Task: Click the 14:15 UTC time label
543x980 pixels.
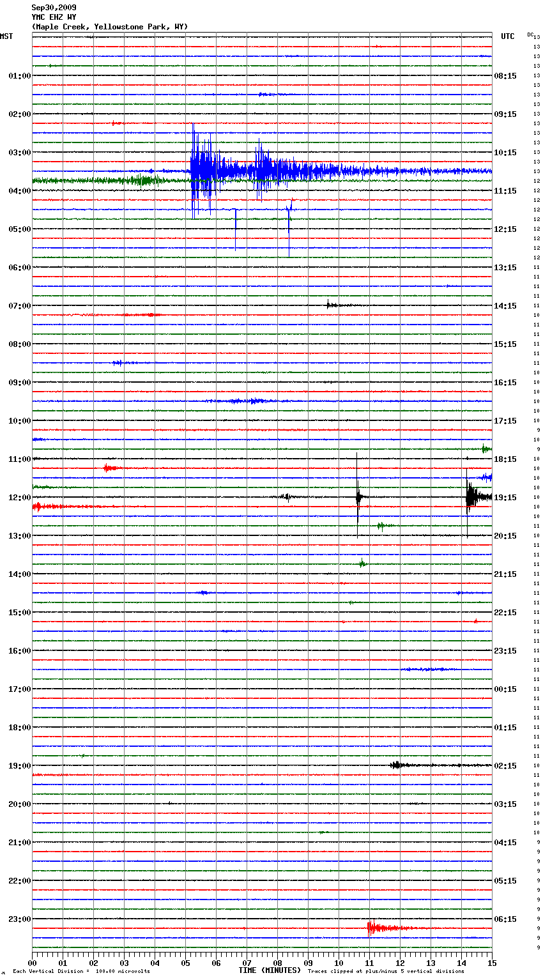Action: tap(505, 306)
